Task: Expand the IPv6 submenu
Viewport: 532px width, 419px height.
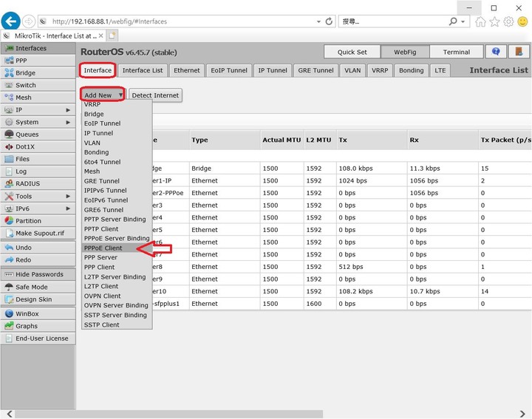Action: pyautogui.click(x=38, y=208)
